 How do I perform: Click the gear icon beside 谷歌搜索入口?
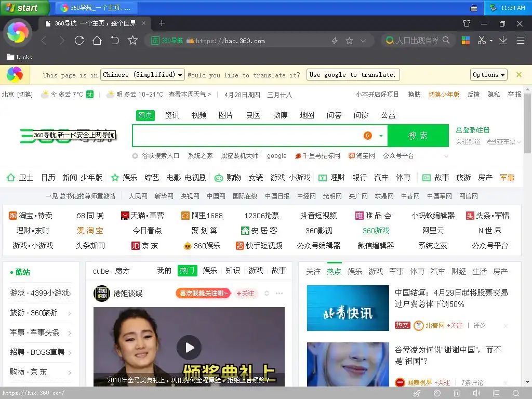[x=135, y=156]
